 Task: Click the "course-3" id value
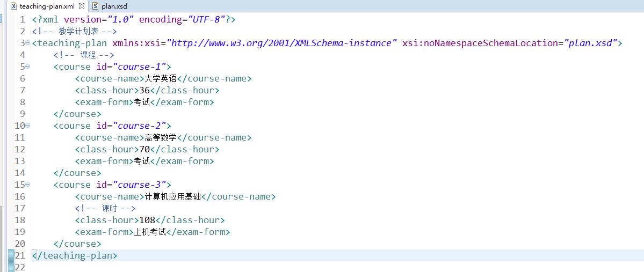[140, 185]
